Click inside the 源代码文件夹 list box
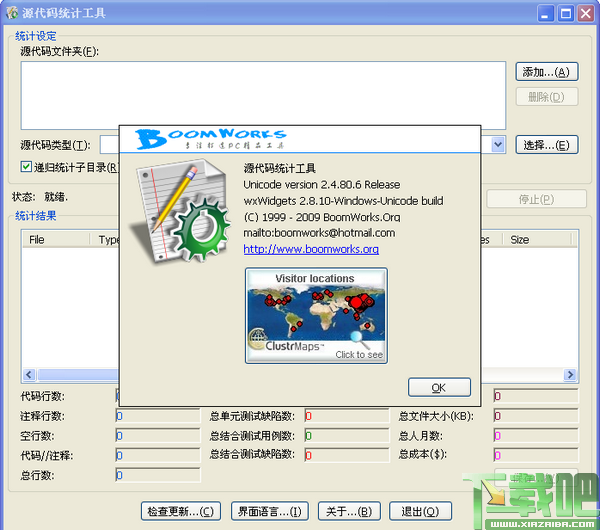Screen dimensions: 600x530 tap(263, 95)
